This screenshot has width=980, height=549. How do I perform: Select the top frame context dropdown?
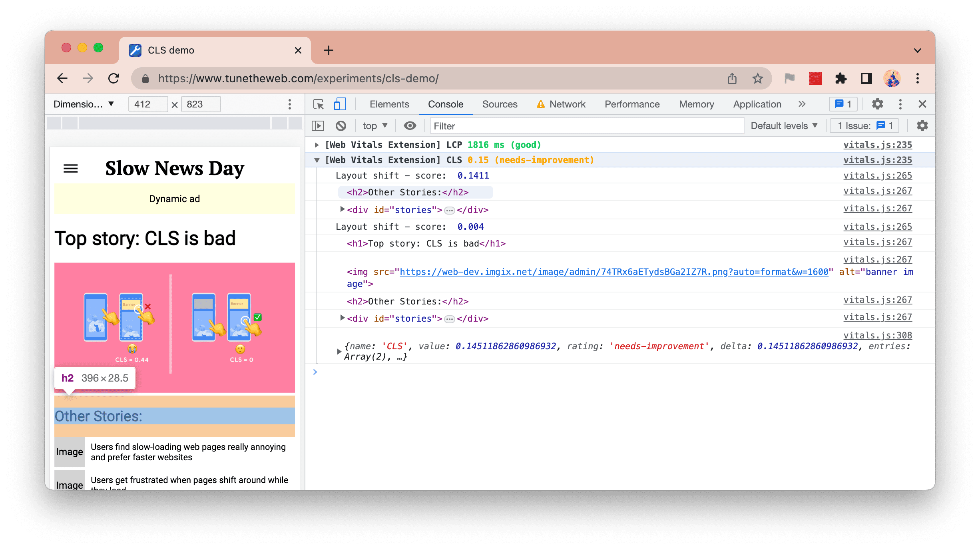pos(376,127)
